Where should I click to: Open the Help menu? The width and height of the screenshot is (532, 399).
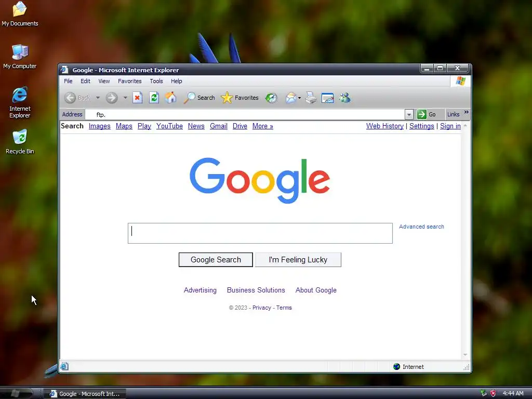(x=177, y=81)
